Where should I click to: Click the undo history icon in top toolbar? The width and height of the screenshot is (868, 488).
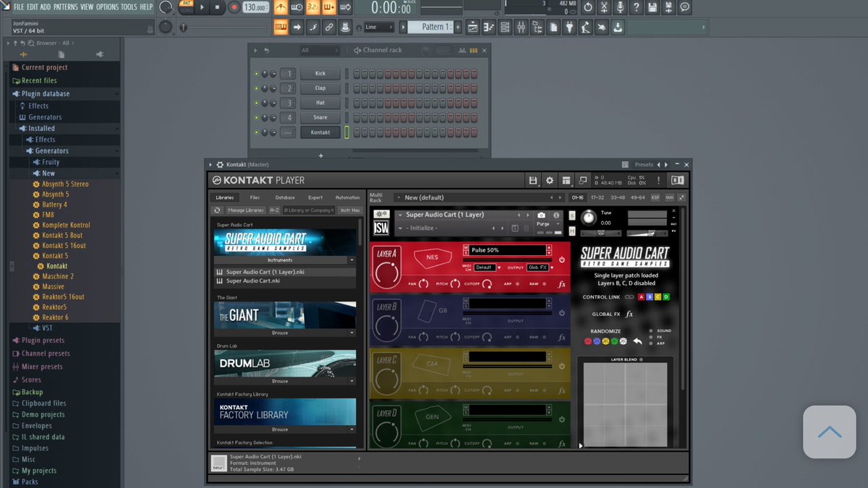coord(587,7)
